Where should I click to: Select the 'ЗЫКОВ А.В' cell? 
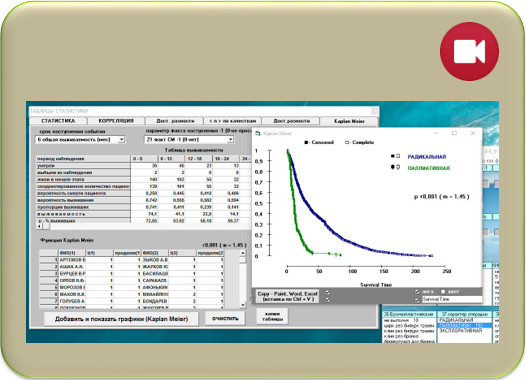(x=155, y=260)
